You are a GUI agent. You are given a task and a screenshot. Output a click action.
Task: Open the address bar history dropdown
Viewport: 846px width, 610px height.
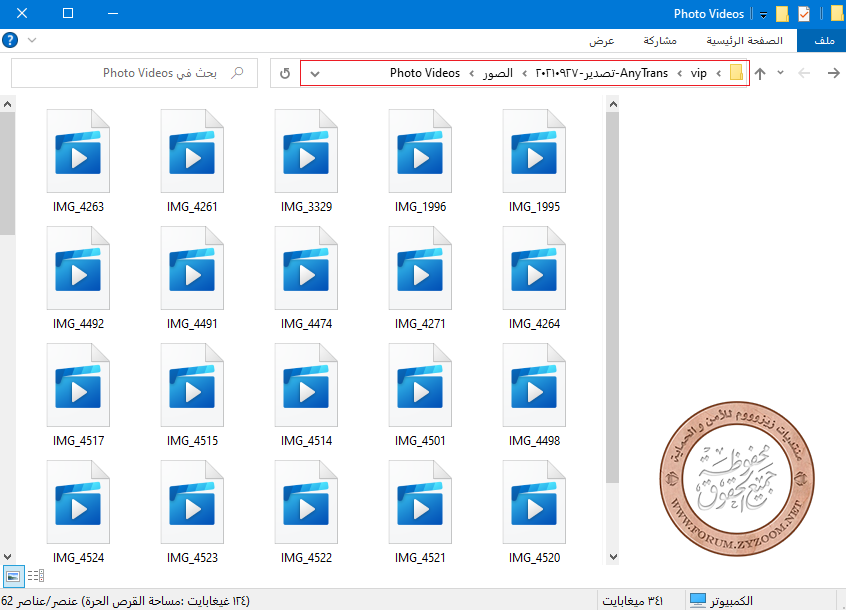(x=315, y=73)
